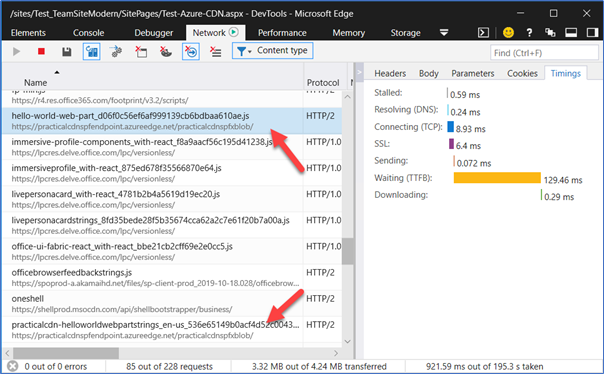Select the officebrowserfeedbackstrings.js request
604x374 pixels.
point(172,278)
